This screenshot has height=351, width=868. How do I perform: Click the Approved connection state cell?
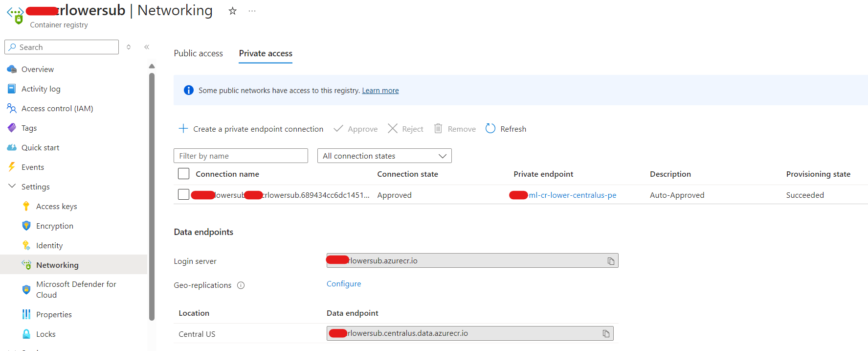click(394, 195)
